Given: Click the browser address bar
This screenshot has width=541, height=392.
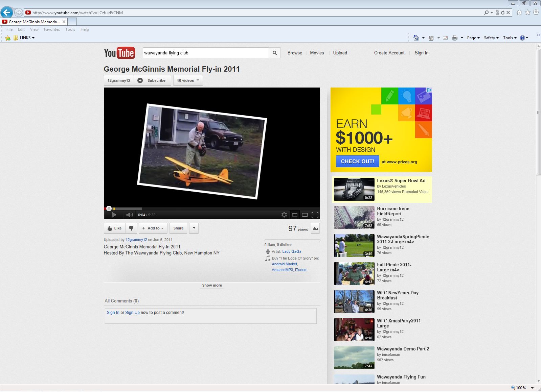Looking at the screenshot, I should [254, 13].
